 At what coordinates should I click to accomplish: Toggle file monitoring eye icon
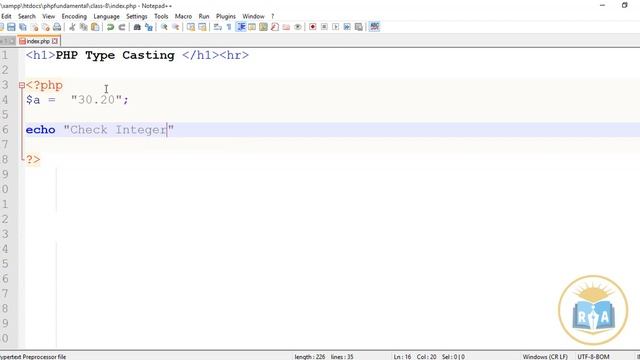pos(298,27)
